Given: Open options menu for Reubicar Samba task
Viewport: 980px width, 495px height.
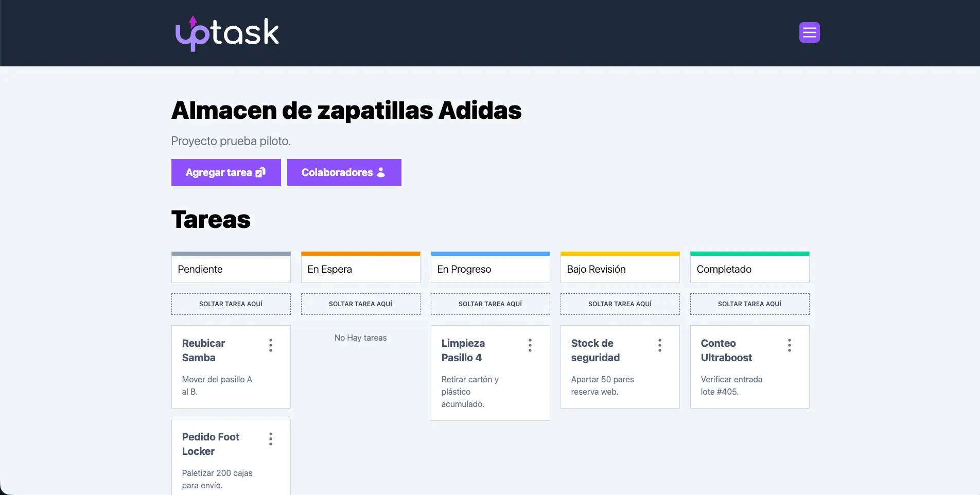Looking at the screenshot, I should click(270, 345).
